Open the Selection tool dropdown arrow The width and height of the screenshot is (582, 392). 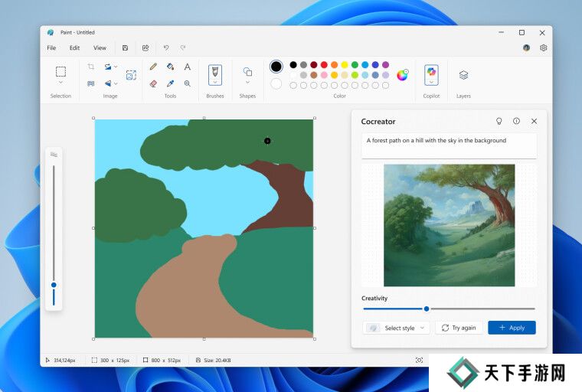click(x=60, y=83)
